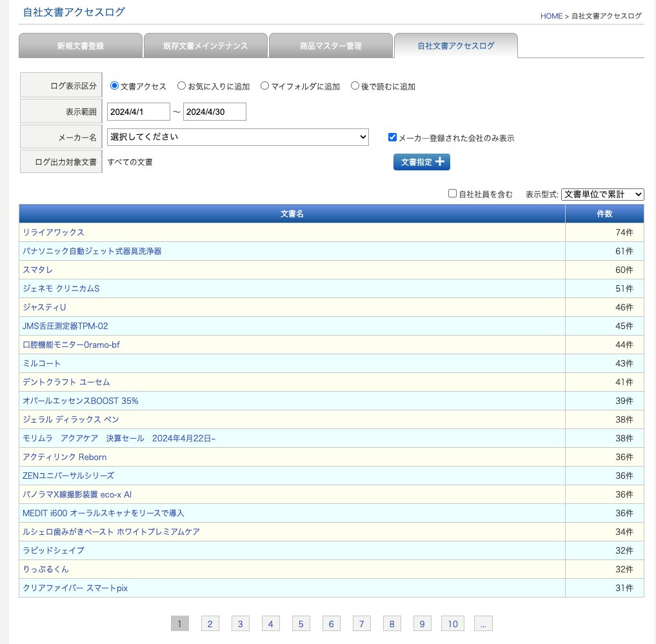This screenshot has width=656, height=644.
Task: Click the 文書名 column header
Action: 292,214
